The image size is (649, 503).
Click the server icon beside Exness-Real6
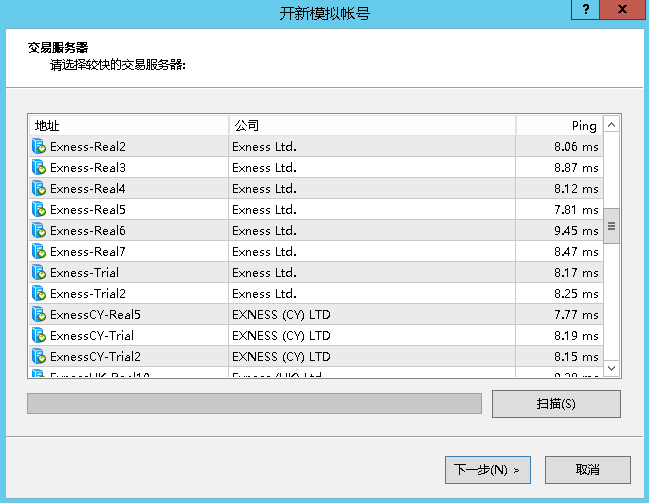pos(39,231)
